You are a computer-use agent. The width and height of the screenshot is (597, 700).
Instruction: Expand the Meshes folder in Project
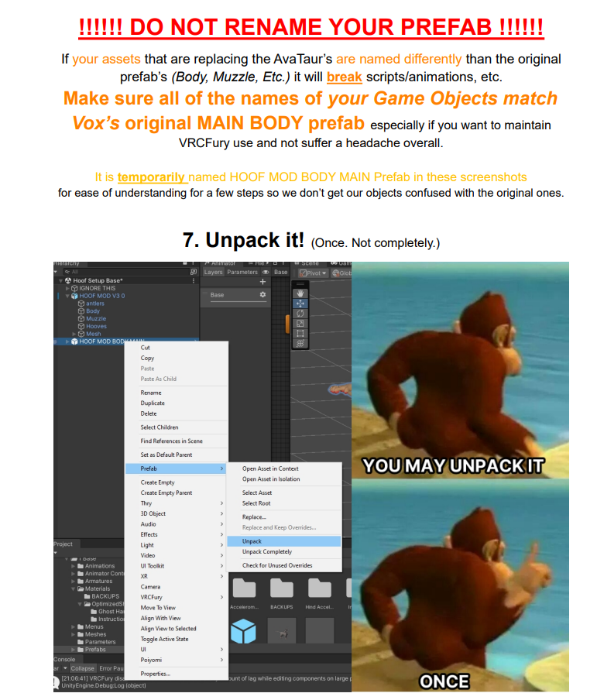[74, 634]
